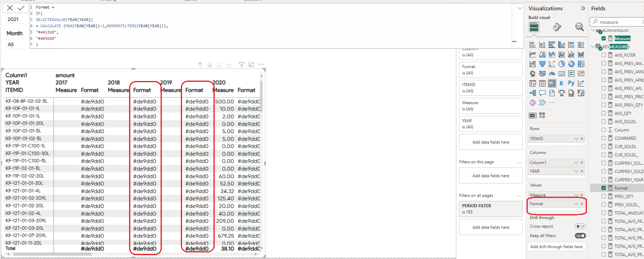
Task: Open YEAR field dropdown in Columns
Action: point(576,171)
